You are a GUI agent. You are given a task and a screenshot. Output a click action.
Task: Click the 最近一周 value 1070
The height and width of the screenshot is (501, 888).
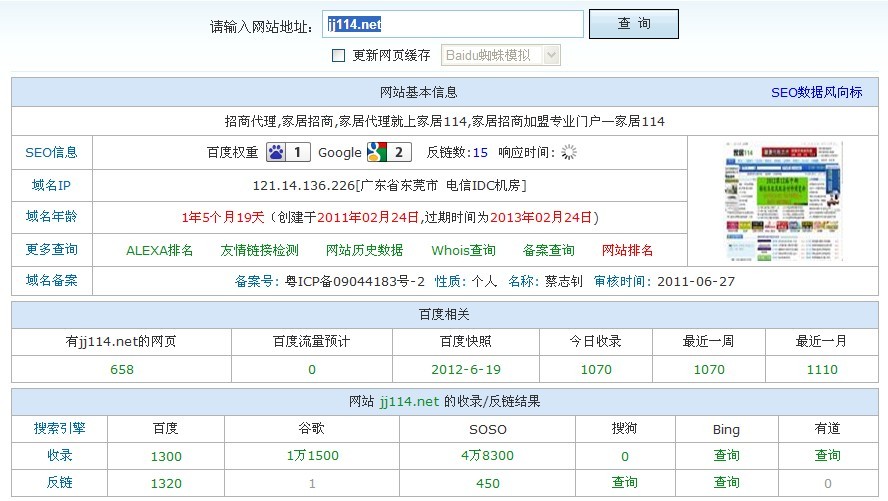(709, 370)
